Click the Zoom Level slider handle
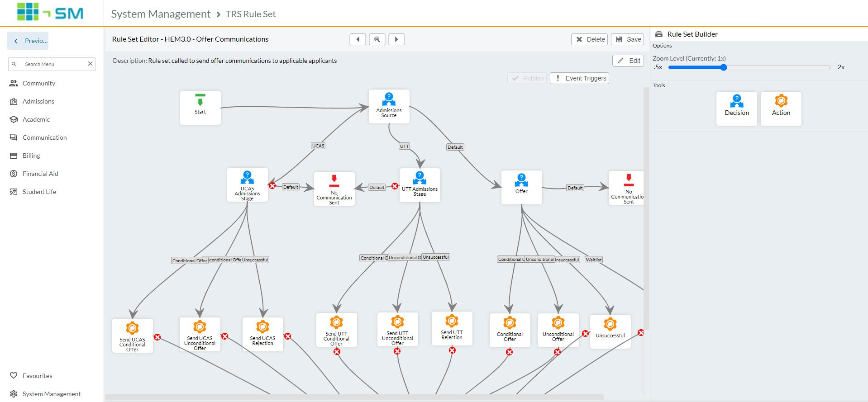Screen dimensions: 868x402 click(x=723, y=67)
